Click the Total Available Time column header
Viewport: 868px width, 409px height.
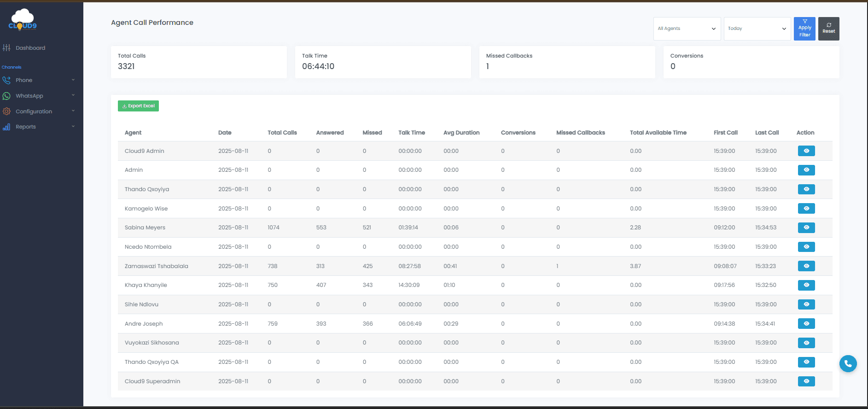pos(658,133)
